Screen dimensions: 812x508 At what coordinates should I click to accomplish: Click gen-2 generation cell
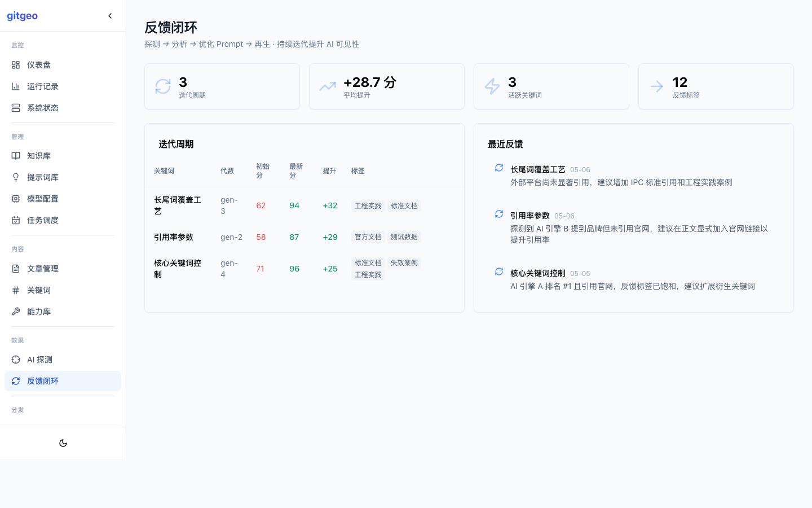[x=231, y=237]
